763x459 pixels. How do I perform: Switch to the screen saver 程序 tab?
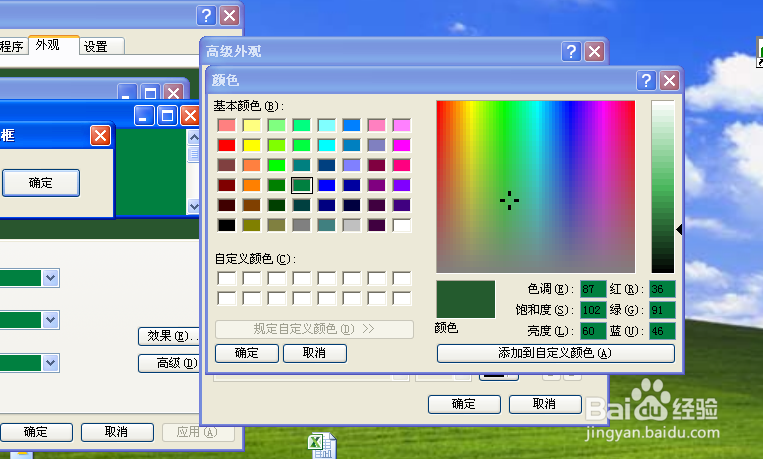click(14, 46)
